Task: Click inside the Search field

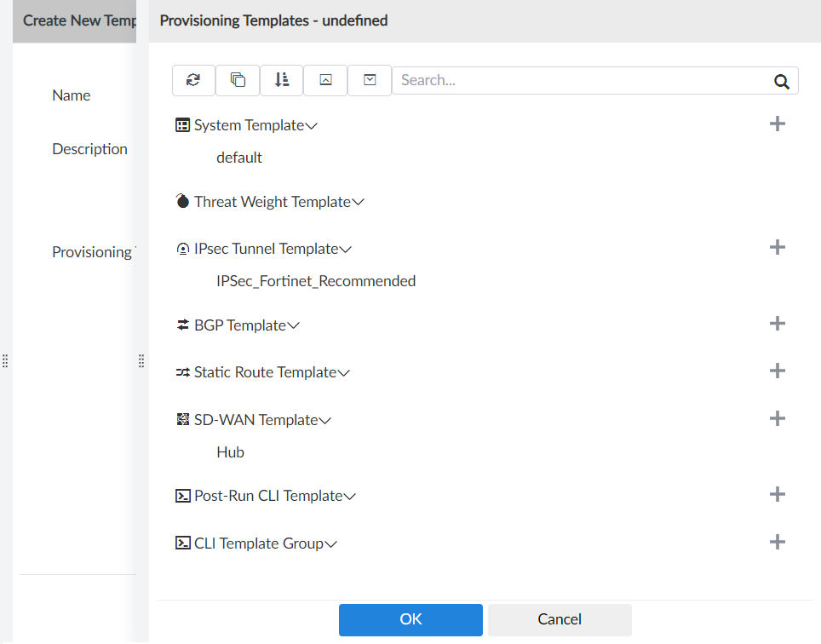Action: (x=554, y=80)
